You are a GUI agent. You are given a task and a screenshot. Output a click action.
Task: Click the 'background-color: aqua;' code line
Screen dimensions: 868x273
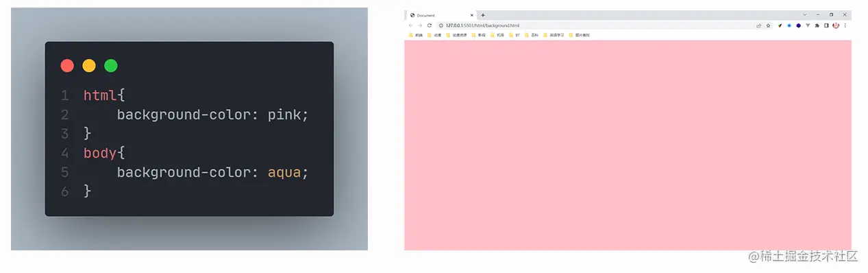click(213, 172)
